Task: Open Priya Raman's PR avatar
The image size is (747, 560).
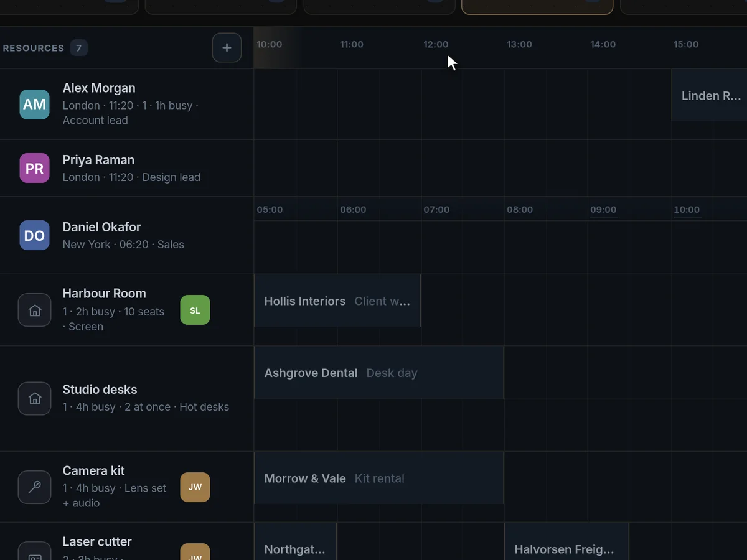Action: (34, 168)
